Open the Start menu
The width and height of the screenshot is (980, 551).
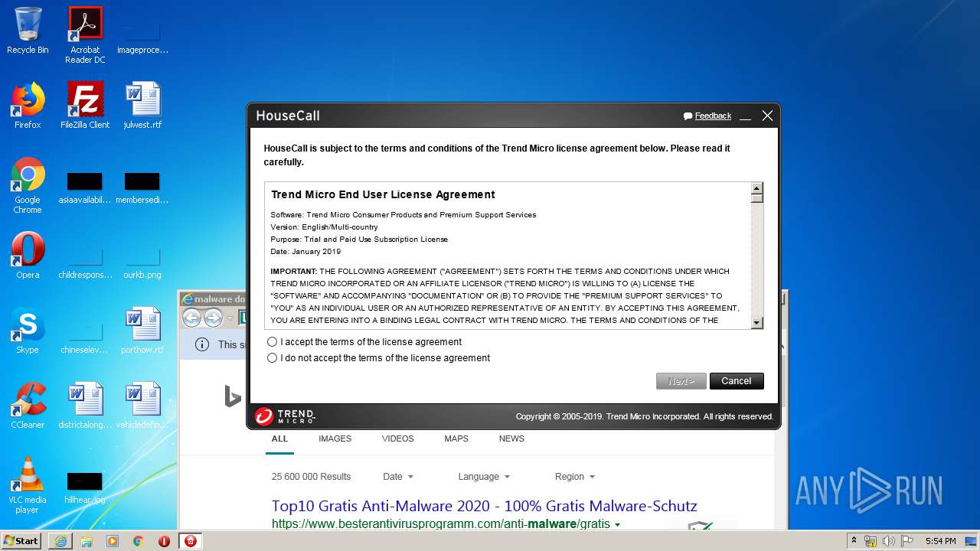(x=21, y=541)
